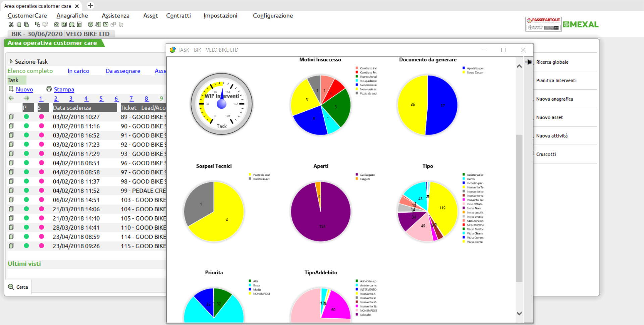Open the calculator toolbar icon
The image size is (644, 325).
[x=79, y=24]
